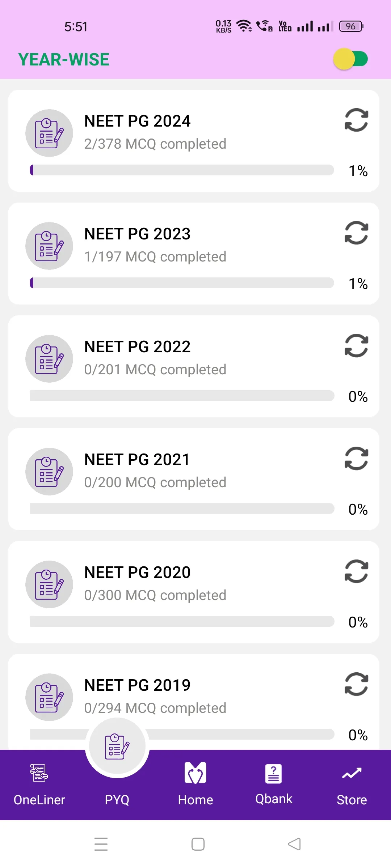
Task: Open NEET PG 2024 exam paper icon
Action: [49, 133]
